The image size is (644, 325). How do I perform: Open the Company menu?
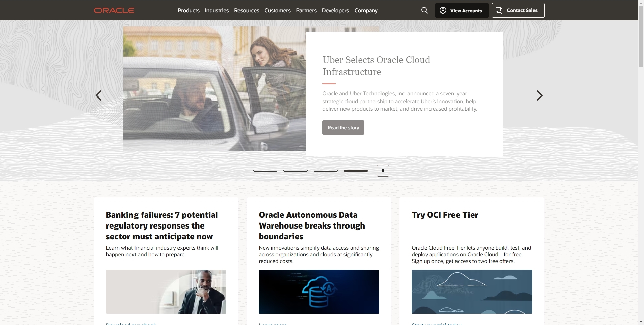coord(366,10)
